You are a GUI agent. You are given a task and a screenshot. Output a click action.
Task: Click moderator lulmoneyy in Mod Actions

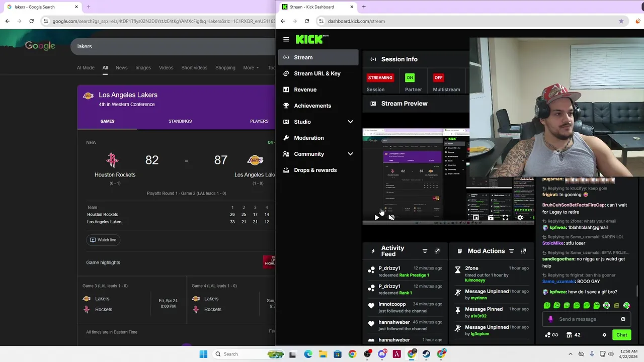475,280
